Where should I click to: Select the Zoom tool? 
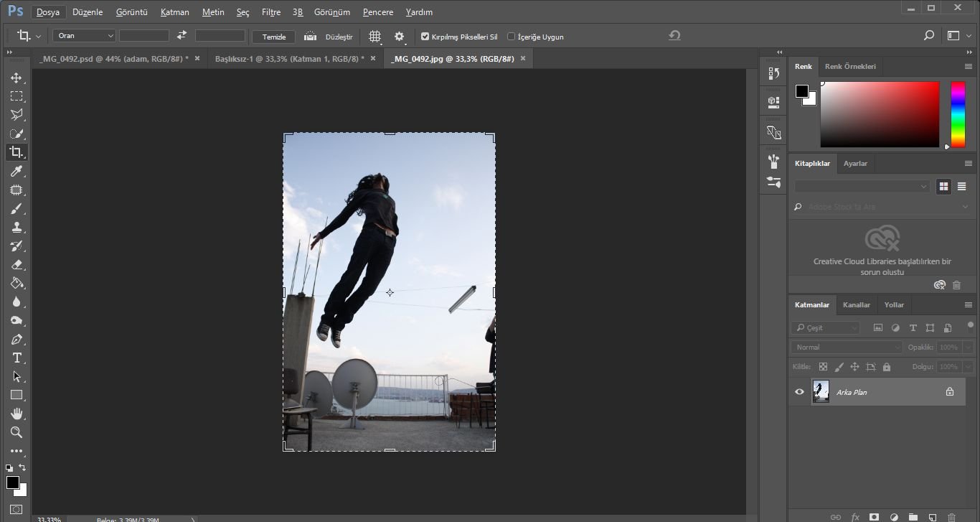pos(16,432)
